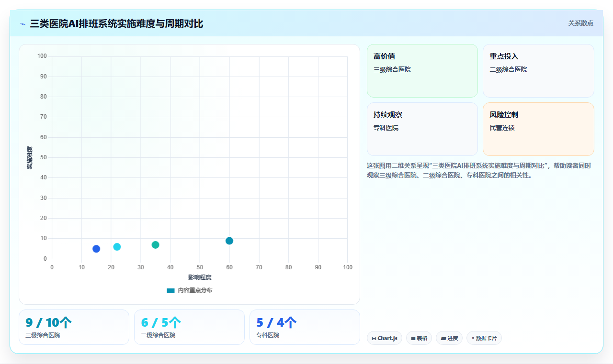The height and width of the screenshot is (364, 613).
Task: Select the blue scatter point at x=15
Action: 96,249
